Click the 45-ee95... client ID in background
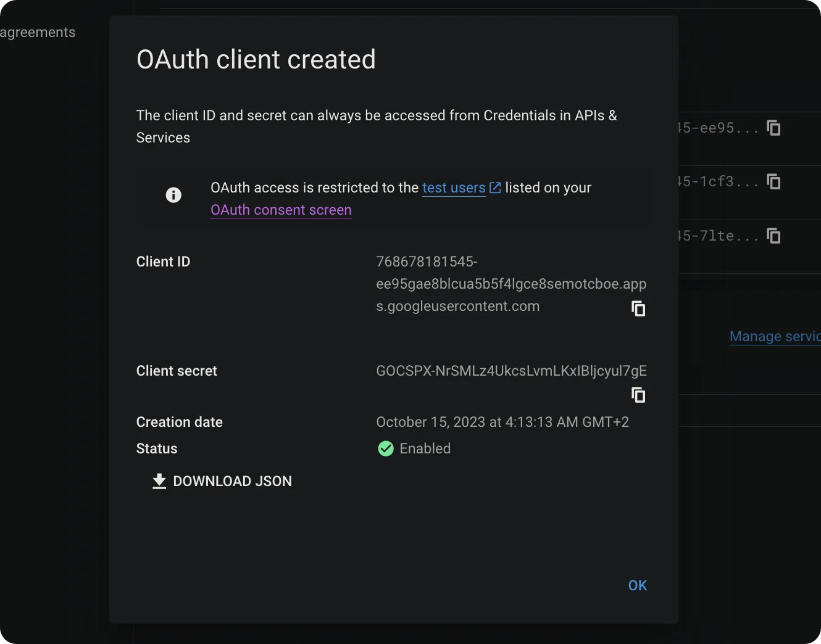The image size is (821, 644). (x=718, y=128)
